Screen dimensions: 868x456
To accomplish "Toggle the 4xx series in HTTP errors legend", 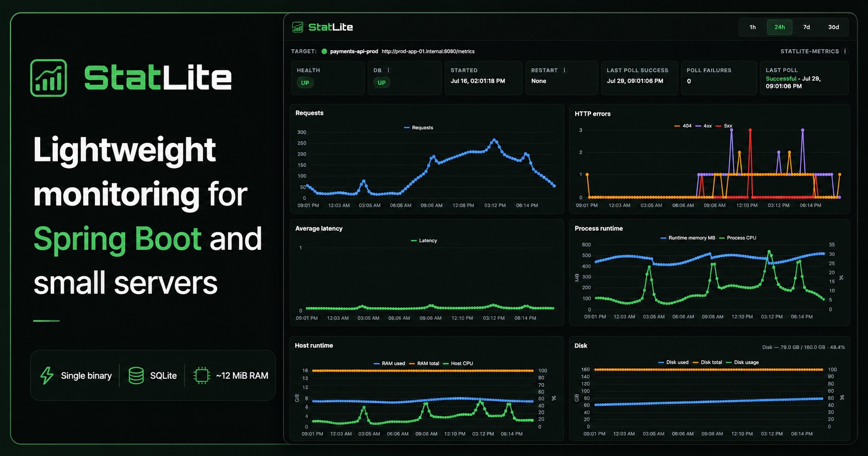I will [704, 126].
